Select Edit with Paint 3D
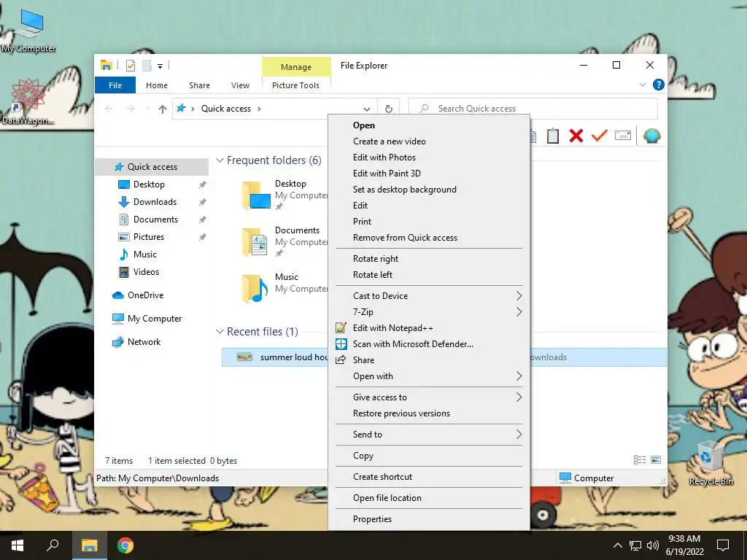747x560 pixels. tap(429, 174)
